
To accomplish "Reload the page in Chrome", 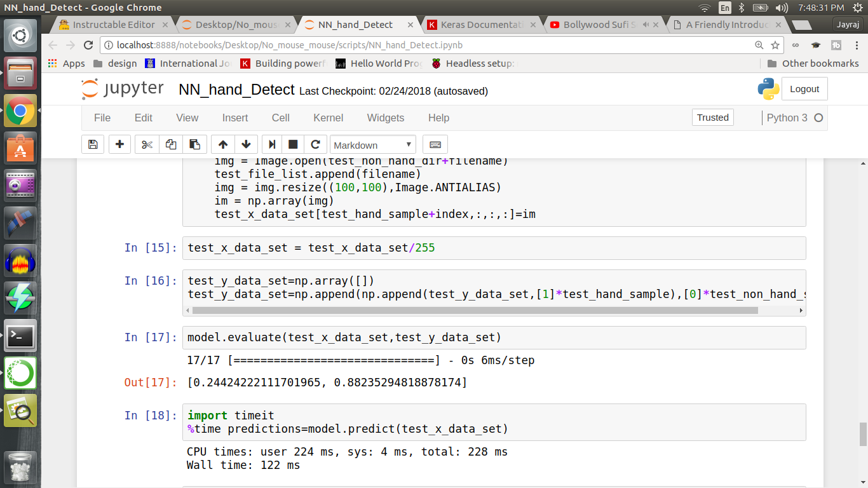I will click(89, 45).
